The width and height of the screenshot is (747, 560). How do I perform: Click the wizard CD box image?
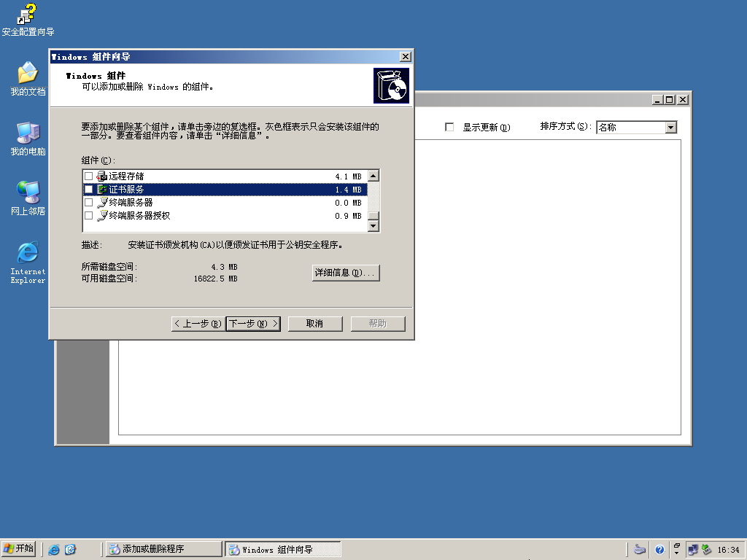[391, 86]
